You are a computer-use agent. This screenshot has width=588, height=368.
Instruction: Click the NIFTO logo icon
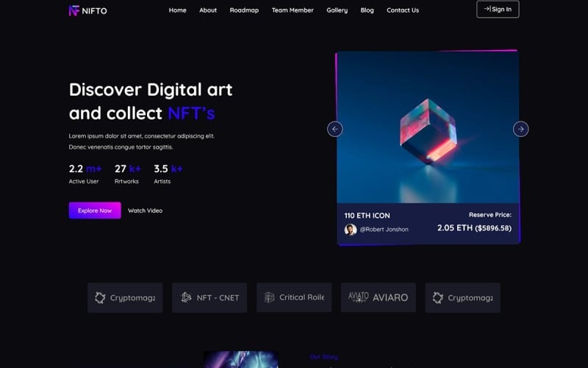[74, 10]
